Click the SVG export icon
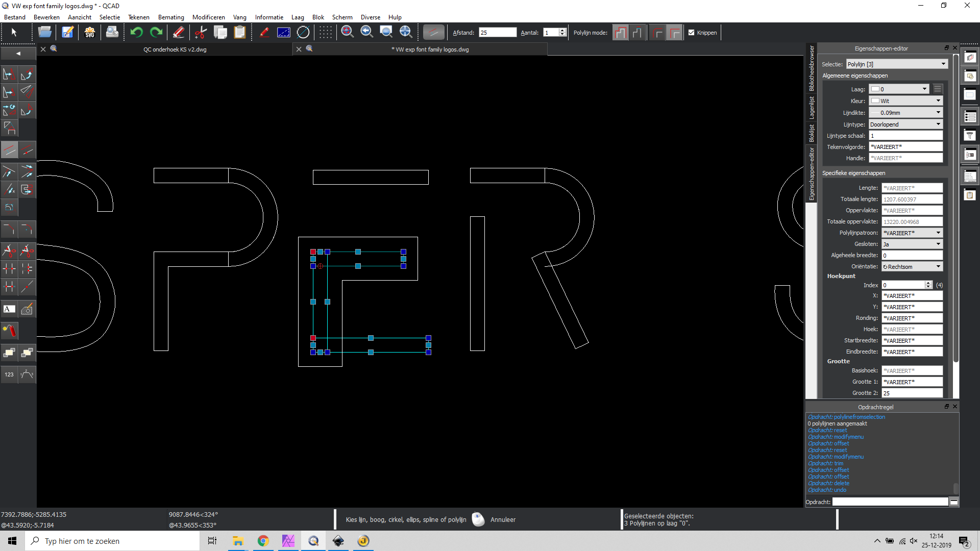Screen dimensions: 980x551 pyautogui.click(x=90, y=32)
